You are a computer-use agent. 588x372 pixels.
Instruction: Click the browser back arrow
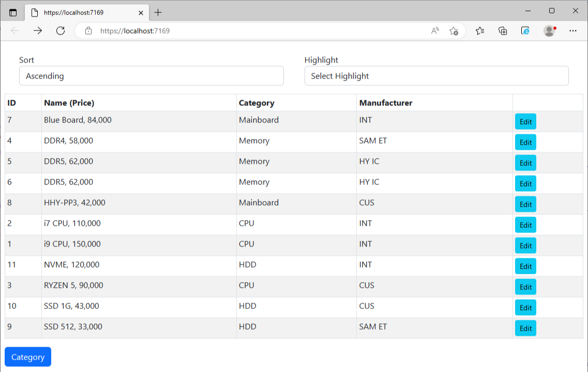point(15,30)
